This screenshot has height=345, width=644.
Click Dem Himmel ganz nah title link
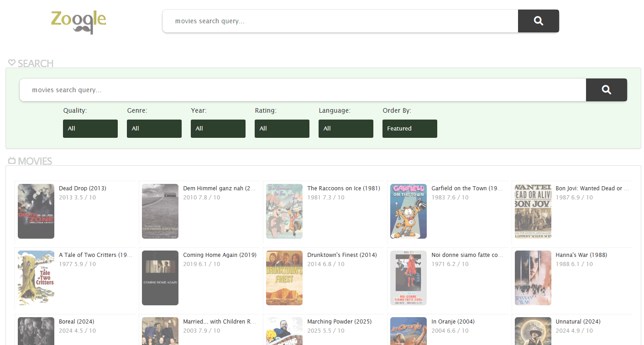coord(220,188)
